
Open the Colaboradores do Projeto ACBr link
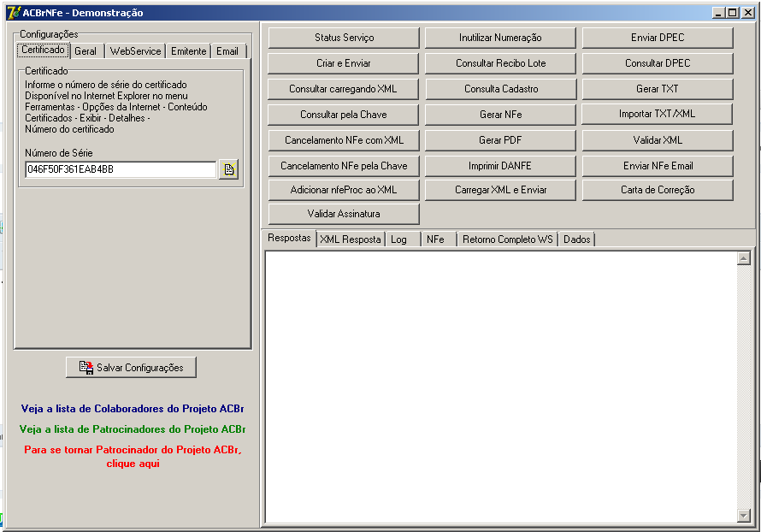click(133, 409)
